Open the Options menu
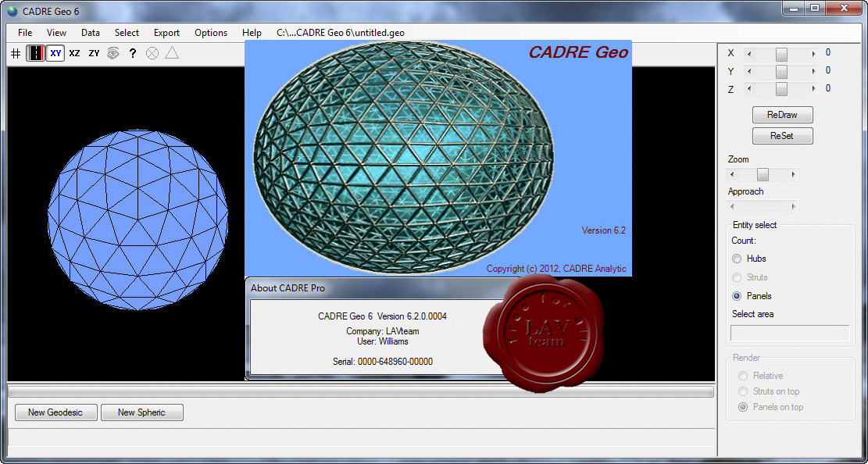The image size is (868, 464). (211, 33)
